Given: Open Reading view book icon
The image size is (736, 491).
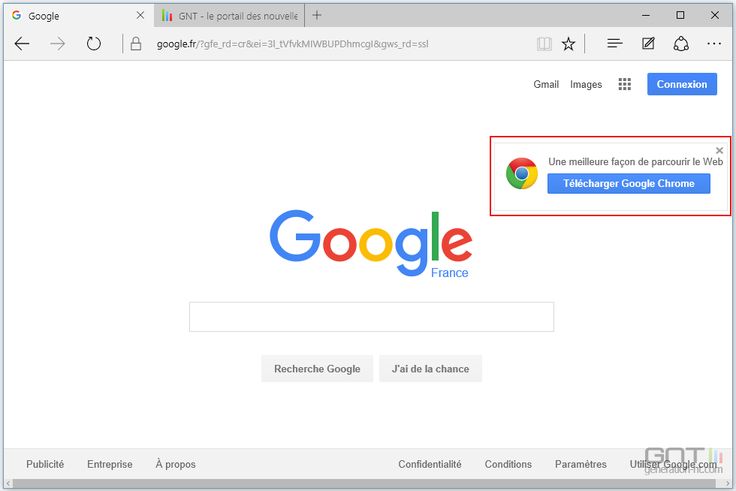Looking at the screenshot, I should pyautogui.click(x=544, y=44).
